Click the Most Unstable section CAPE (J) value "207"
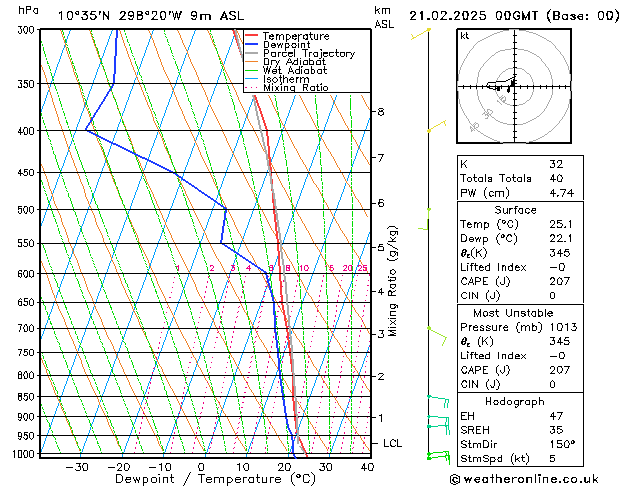Image resolution: width=629 pixels, height=486 pixels. pyautogui.click(x=559, y=370)
